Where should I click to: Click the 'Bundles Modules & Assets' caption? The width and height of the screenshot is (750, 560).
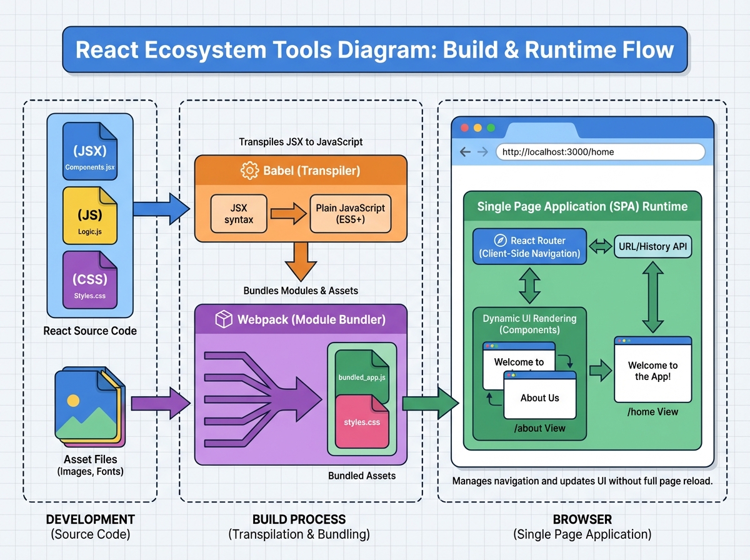(301, 291)
